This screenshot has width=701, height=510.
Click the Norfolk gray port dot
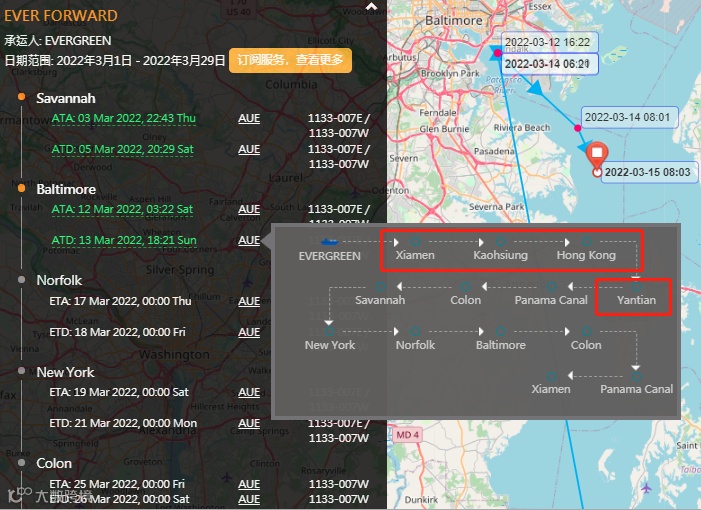click(21, 280)
